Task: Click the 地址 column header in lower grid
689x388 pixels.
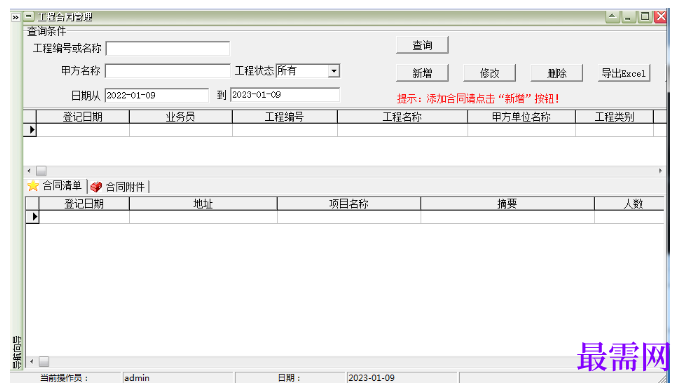Action: click(203, 204)
